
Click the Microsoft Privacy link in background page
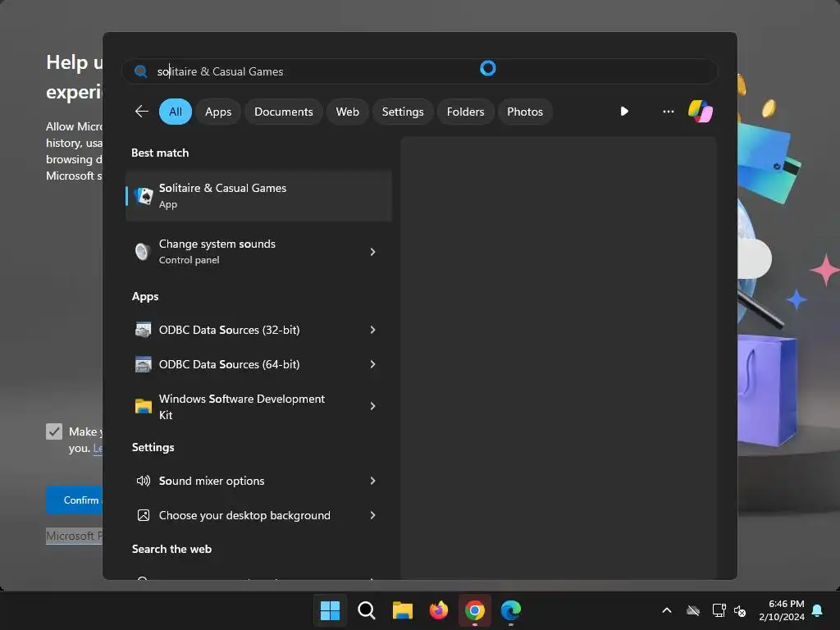pos(74,536)
